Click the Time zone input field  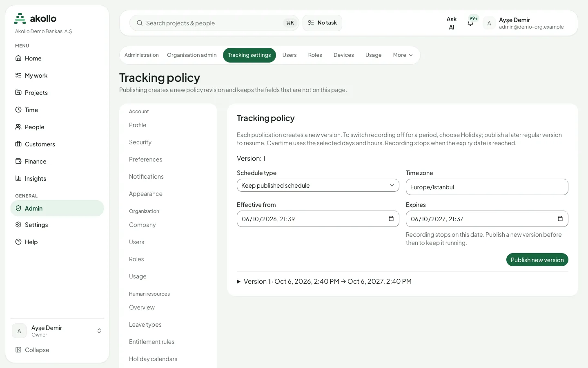click(x=487, y=187)
